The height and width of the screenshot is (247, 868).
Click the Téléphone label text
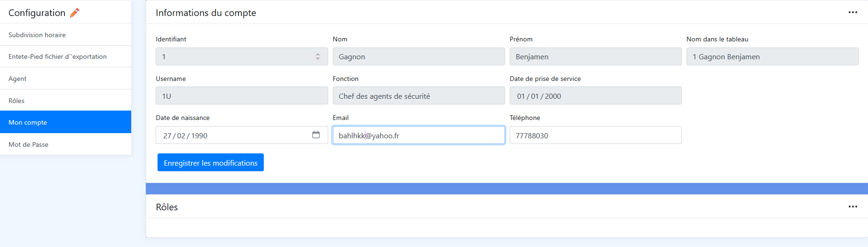point(525,118)
